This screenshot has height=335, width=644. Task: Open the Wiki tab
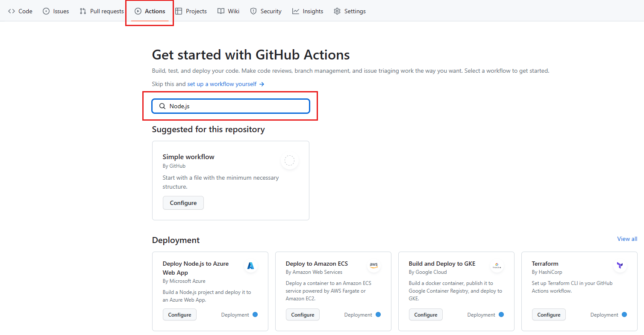228,11
